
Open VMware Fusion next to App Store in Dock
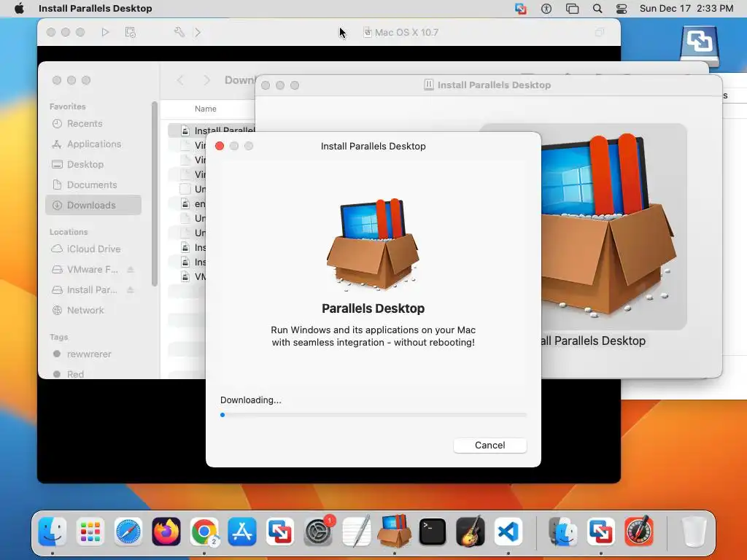click(x=280, y=532)
